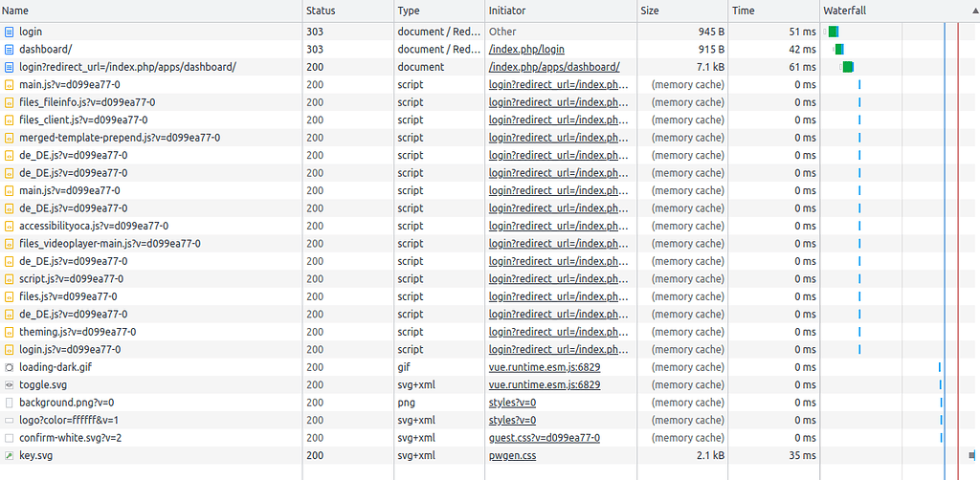This screenshot has height=480, width=980.
Task: Click the image icon beside toggle.svg
Action: click(10, 384)
